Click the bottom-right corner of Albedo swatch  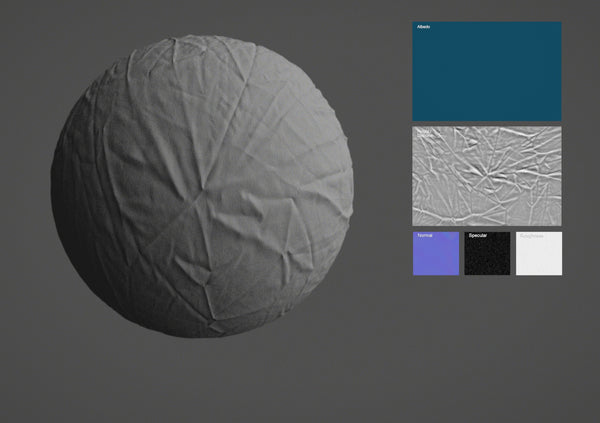559,119
